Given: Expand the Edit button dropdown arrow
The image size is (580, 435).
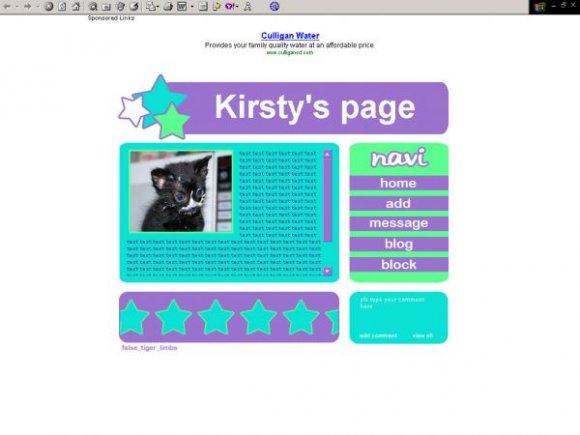Looking at the screenshot, I should click(192, 7).
